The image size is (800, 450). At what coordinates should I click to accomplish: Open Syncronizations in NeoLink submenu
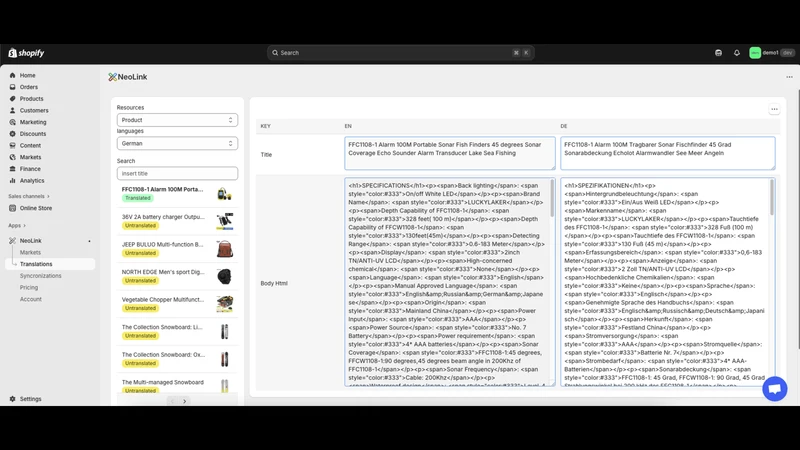[40, 276]
